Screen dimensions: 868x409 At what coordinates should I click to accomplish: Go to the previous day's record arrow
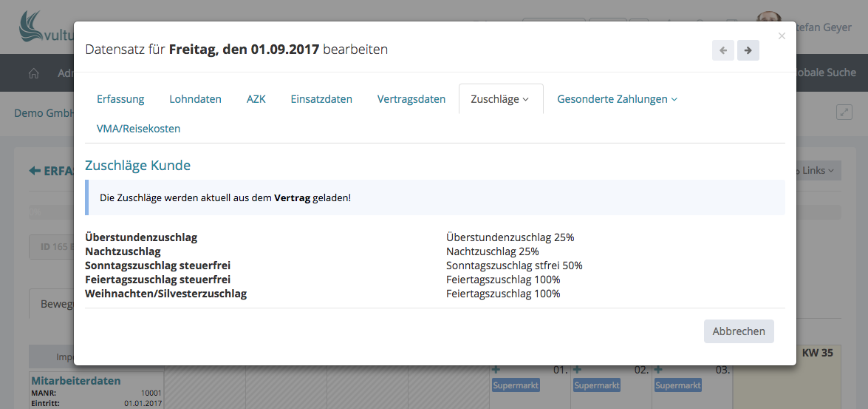click(x=723, y=50)
